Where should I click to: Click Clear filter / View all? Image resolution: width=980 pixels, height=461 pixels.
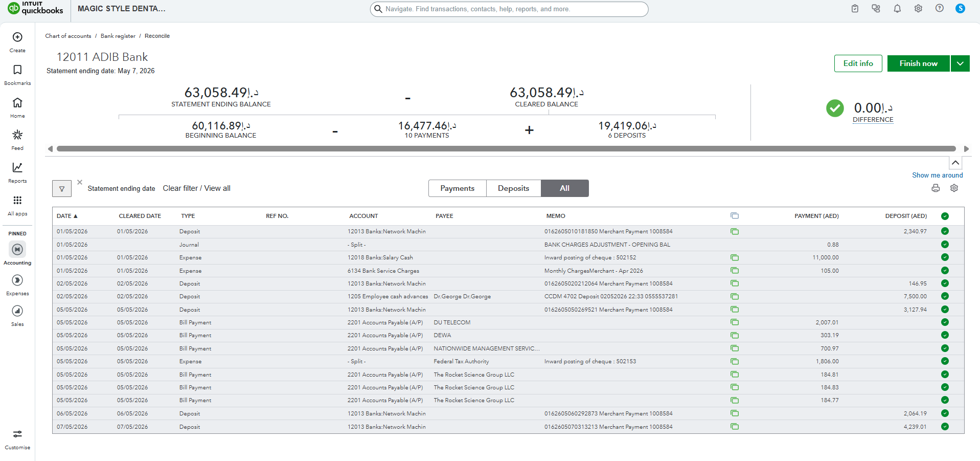click(197, 188)
